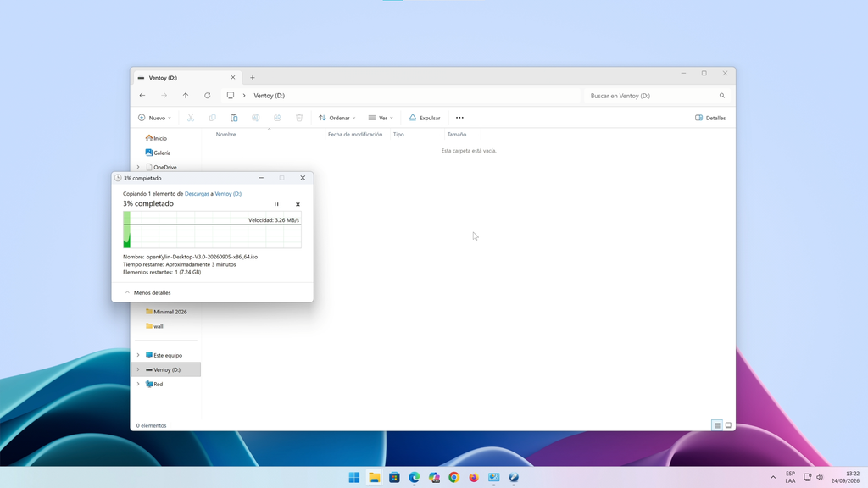This screenshot has width=868, height=488.
Task: Pause the file copy operation
Action: [276, 204]
